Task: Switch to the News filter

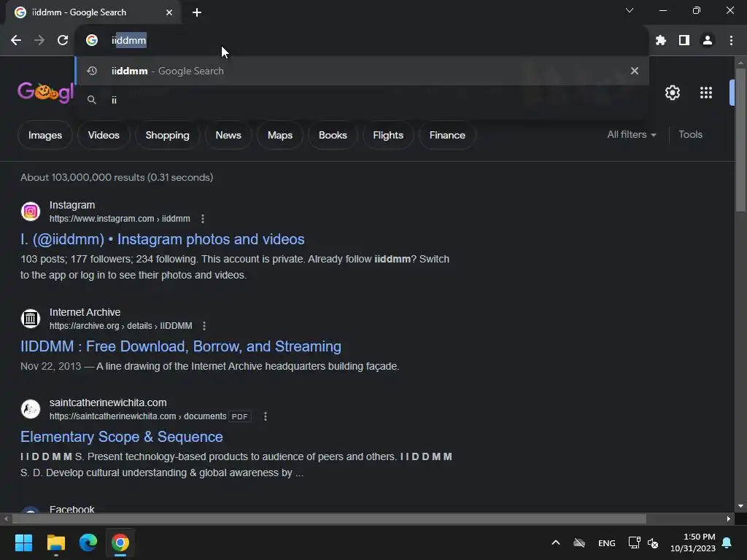Action: point(228,135)
